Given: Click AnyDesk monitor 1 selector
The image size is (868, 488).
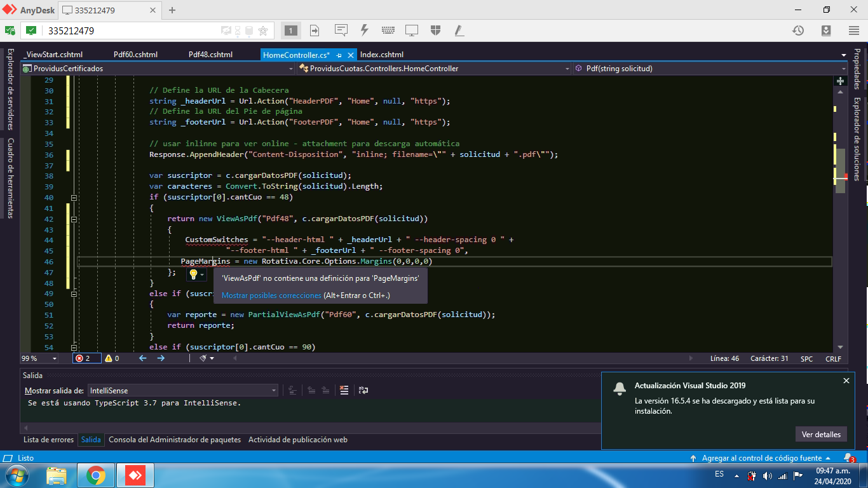Looking at the screenshot, I should coord(291,30).
